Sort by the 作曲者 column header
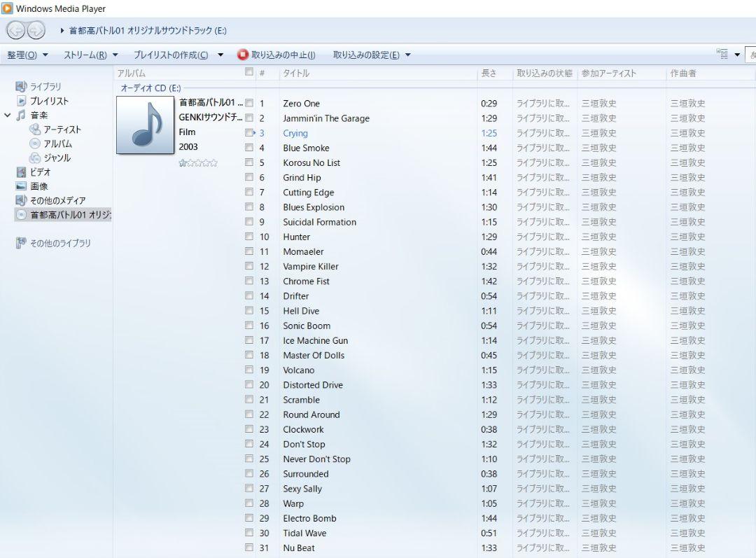Image resolution: width=756 pixels, height=558 pixels. point(683,74)
